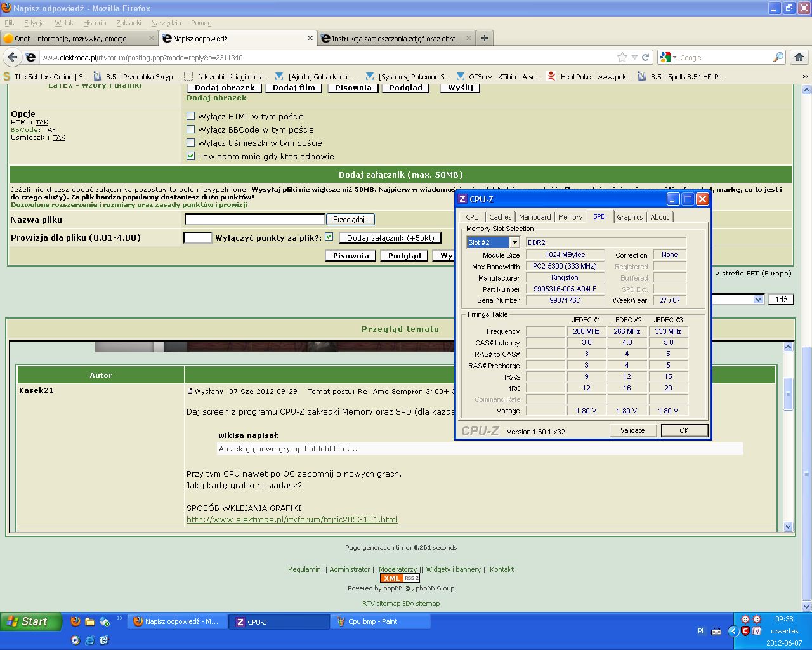Close the Napisz odpowiedź tab

point(310,38)
